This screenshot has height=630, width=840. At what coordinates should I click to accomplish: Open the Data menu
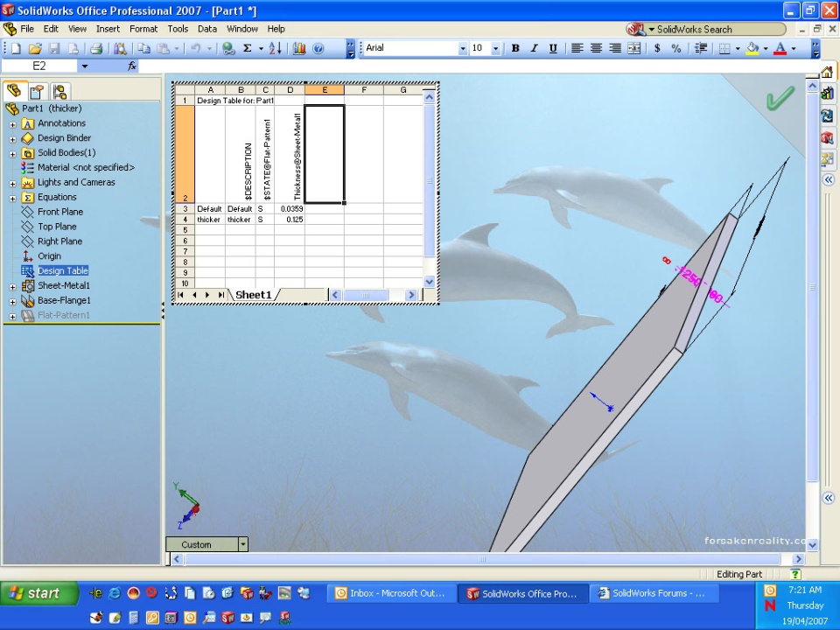[x=206, y=29]
